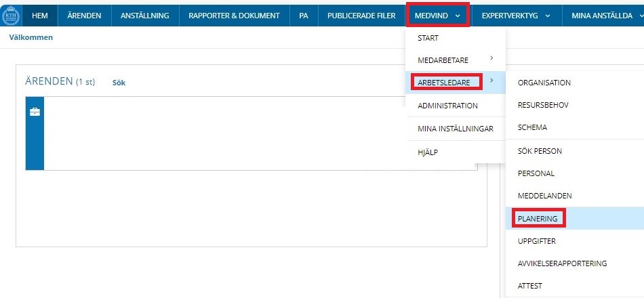
Task: Choose SÖK PERSON submenu item
Action: (575, 151)
